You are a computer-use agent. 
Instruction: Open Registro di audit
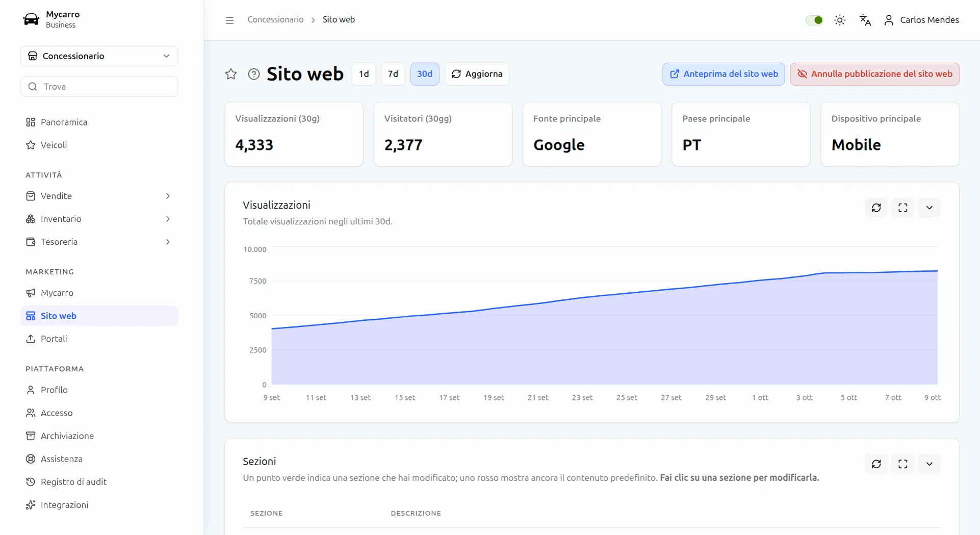(99, 482)
